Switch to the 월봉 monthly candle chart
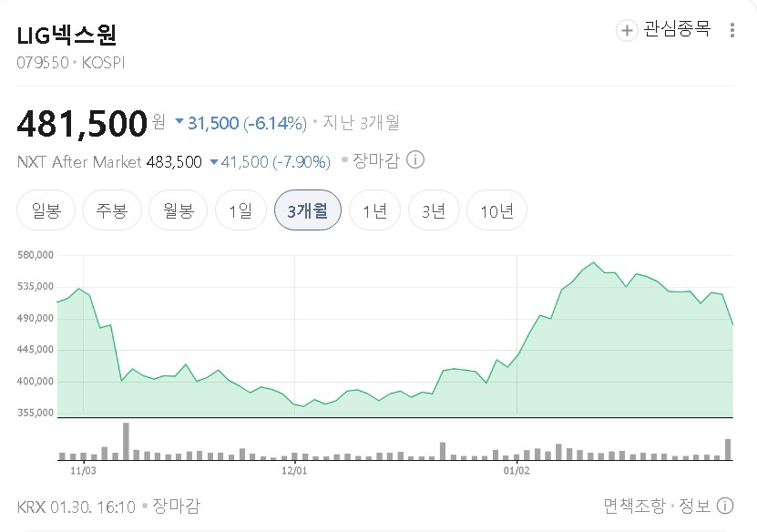Image resolution: width=757 pixels, height=532 pixels. pyautogui.click(x=171, y=211)
